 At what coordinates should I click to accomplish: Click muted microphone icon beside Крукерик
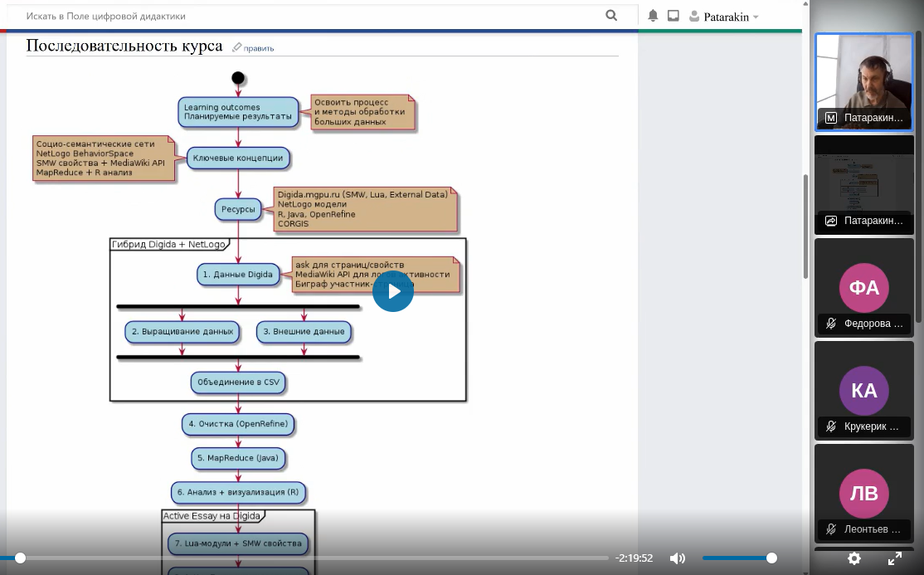pyautogui.click(x=831, y=426)
